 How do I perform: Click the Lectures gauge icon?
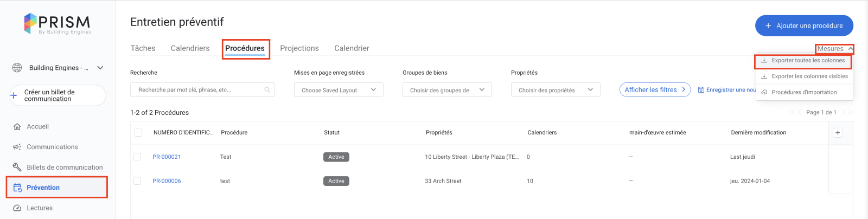(17, 208)
